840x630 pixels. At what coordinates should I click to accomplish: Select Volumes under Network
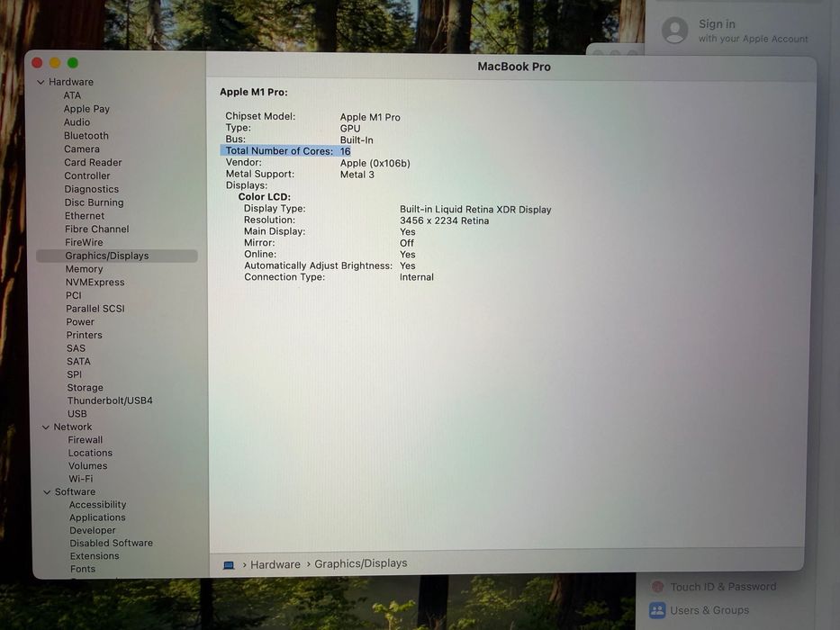point(88,466)
